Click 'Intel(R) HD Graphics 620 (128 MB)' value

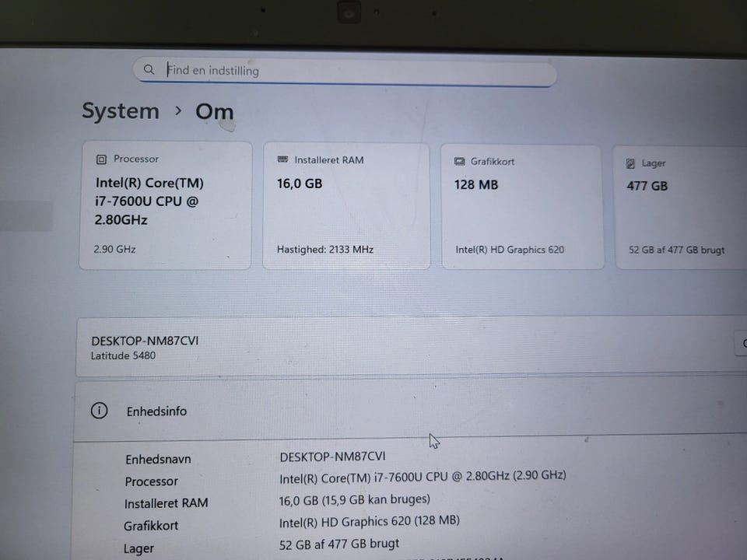[369, 521]
